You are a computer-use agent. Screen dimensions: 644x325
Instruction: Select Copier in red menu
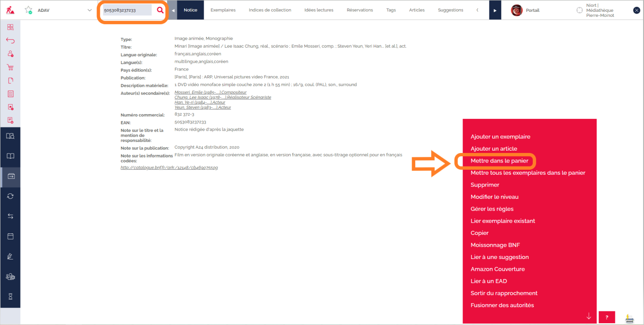479,233
